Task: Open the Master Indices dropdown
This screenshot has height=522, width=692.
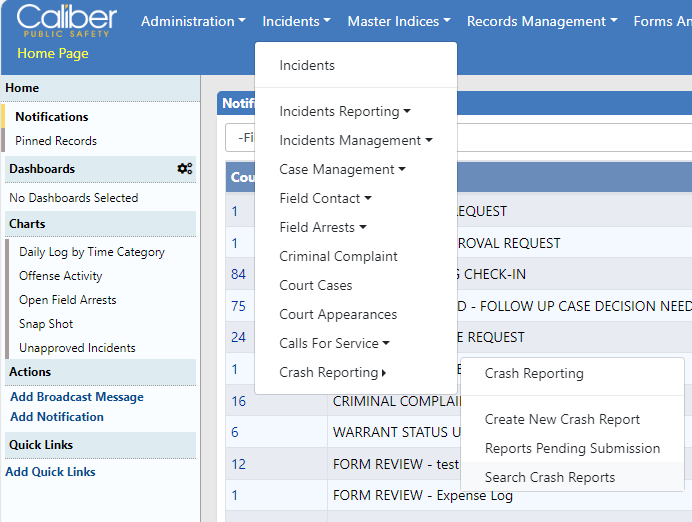Action: pyautogui.click(x=398, y=21)
